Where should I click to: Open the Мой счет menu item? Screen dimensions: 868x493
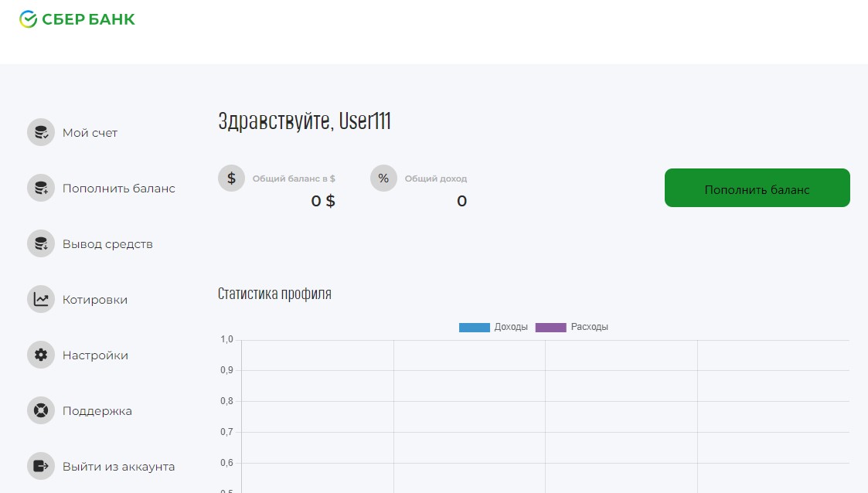coord(90,133)
